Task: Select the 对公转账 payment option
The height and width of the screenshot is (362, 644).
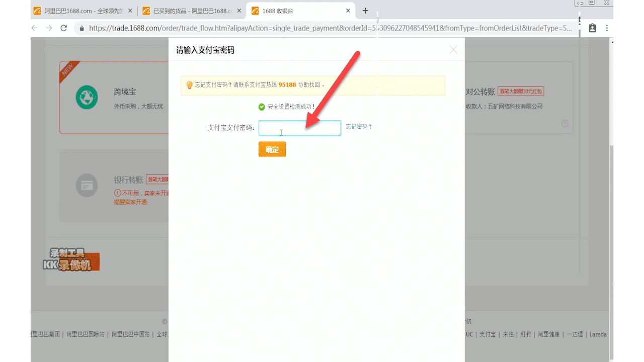Action: 479,92
